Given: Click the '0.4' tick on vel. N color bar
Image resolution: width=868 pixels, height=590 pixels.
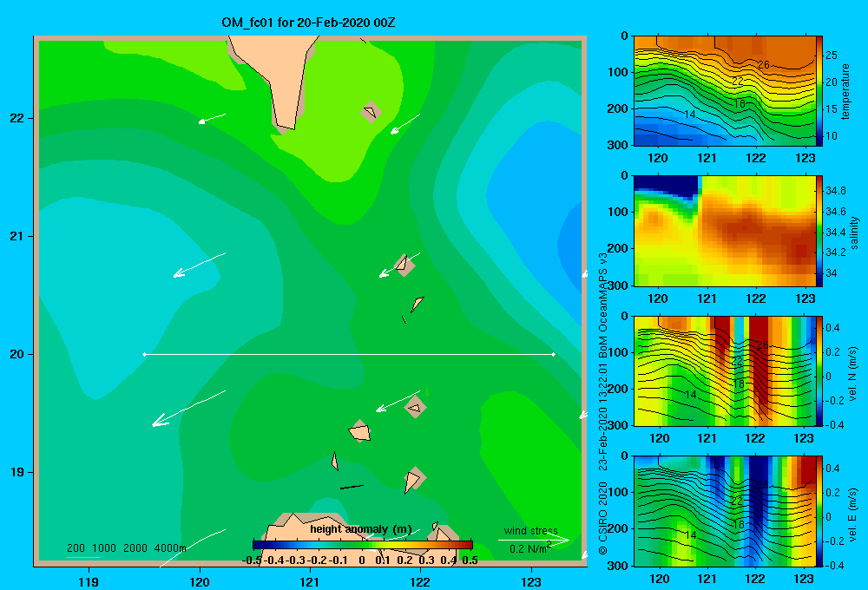Looking at the screenshot, I should (832, 328).
